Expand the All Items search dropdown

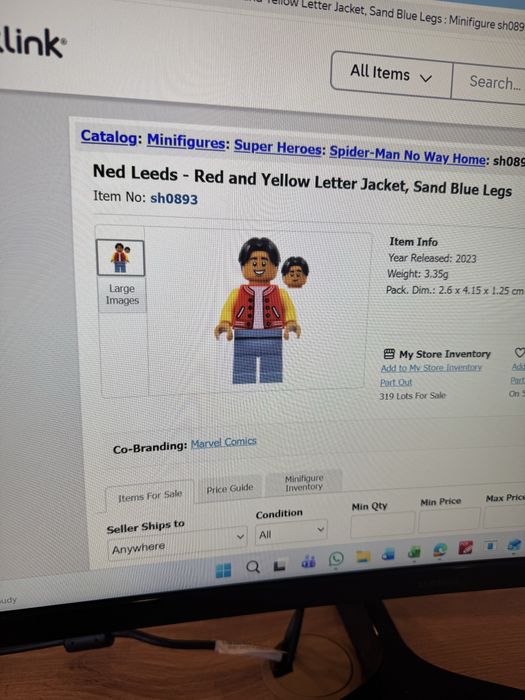click(x=392, y=74)
